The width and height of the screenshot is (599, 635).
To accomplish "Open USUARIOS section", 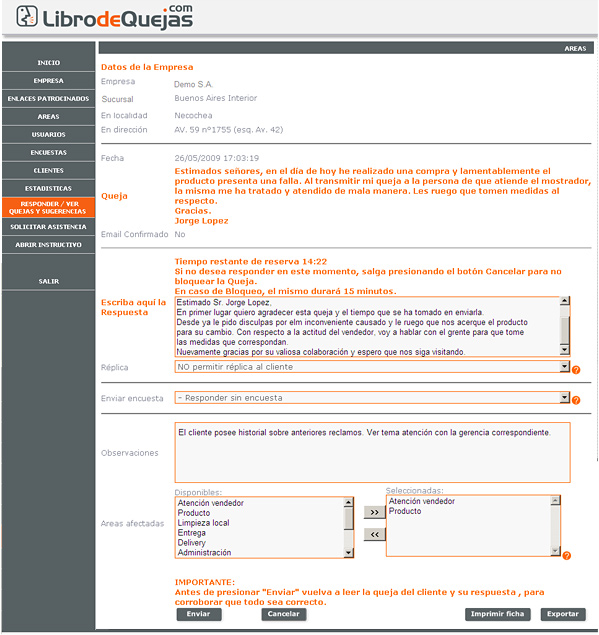I will (x=49, y=134).
